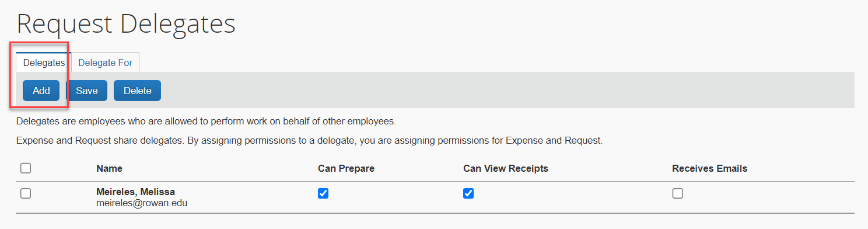Click the email meireles@rowan.edu
The height and width of the screenshot is (229, 868).
(142, 203)
